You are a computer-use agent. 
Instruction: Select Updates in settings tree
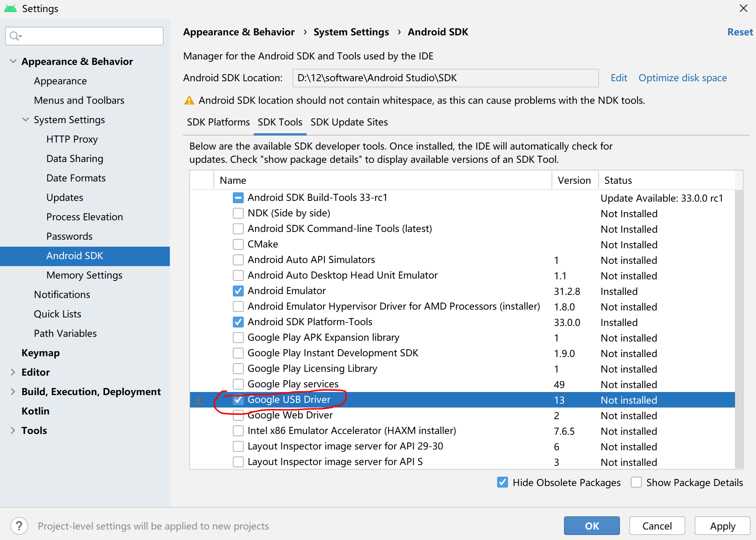(65, 198)
